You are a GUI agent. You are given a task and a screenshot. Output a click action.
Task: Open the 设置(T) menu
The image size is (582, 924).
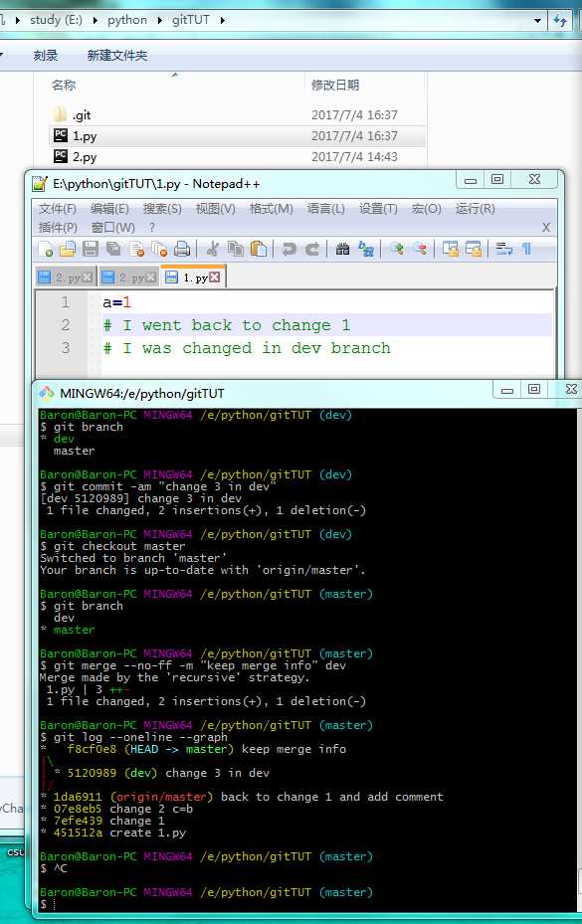379,209
